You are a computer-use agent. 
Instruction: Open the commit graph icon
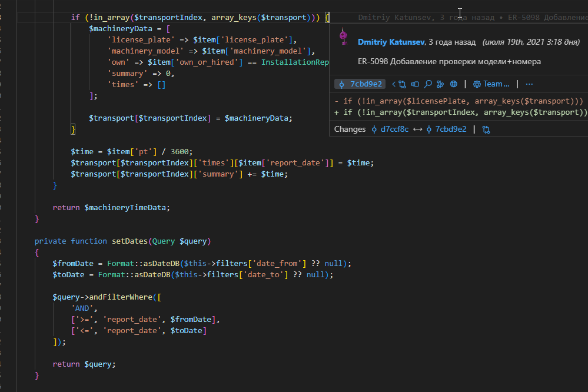[x=440, y=84]
